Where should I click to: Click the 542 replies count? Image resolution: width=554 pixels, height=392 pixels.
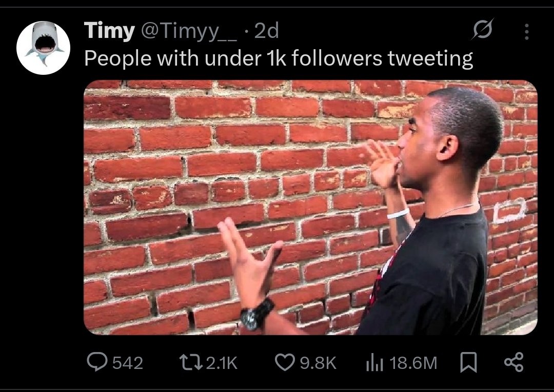(127, 363)
